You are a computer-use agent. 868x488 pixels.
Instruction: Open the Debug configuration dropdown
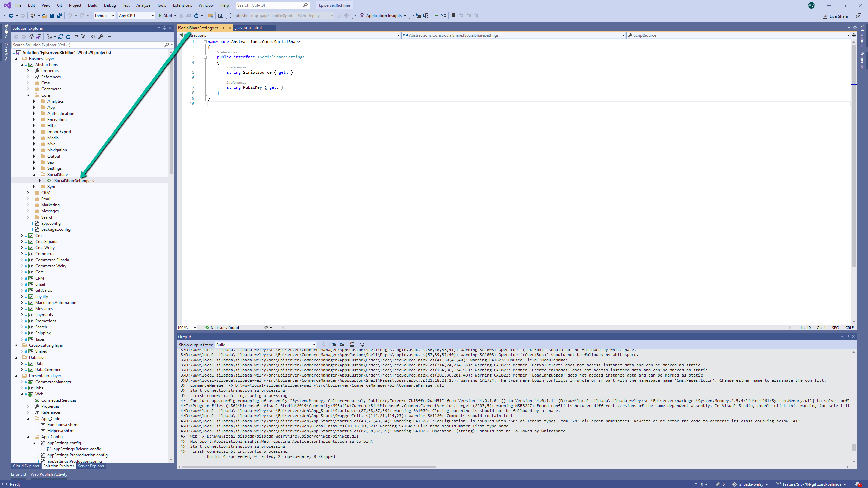coord(104,16)
